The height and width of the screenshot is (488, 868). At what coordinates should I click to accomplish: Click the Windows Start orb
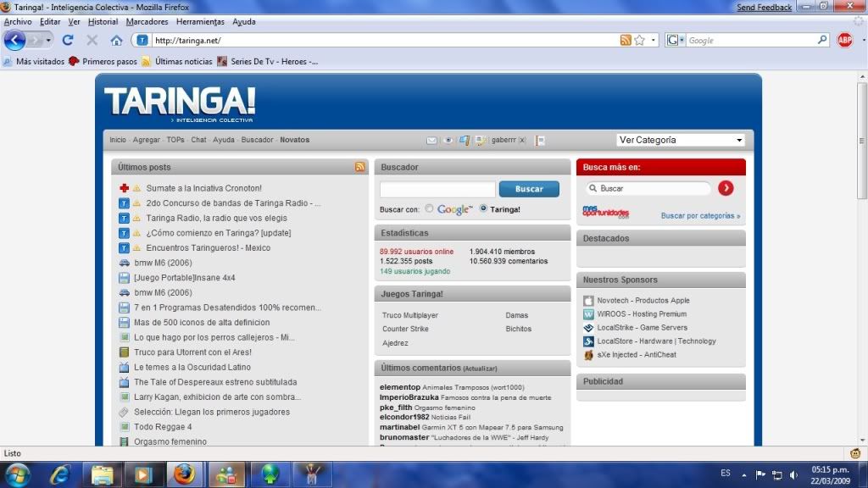[18, 474]
